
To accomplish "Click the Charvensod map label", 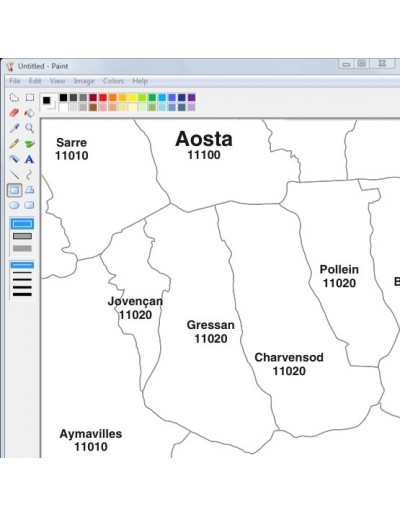I will (x=289, y=357).
